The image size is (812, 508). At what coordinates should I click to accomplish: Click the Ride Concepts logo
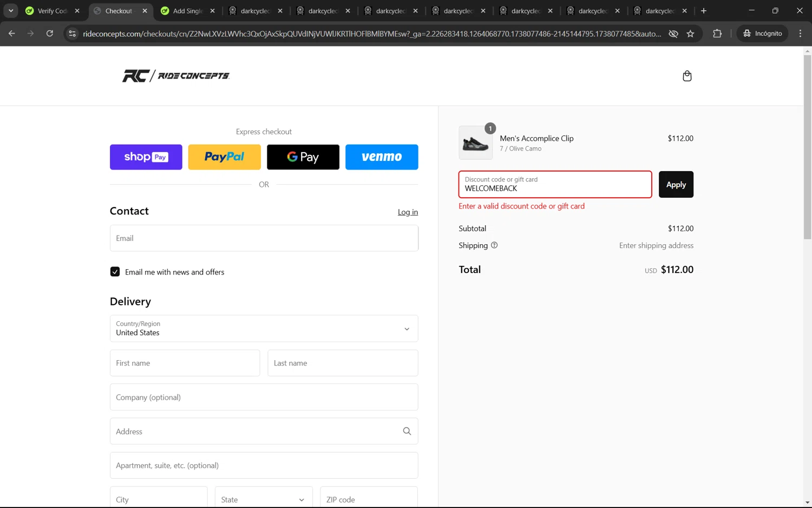click(176, 76)
